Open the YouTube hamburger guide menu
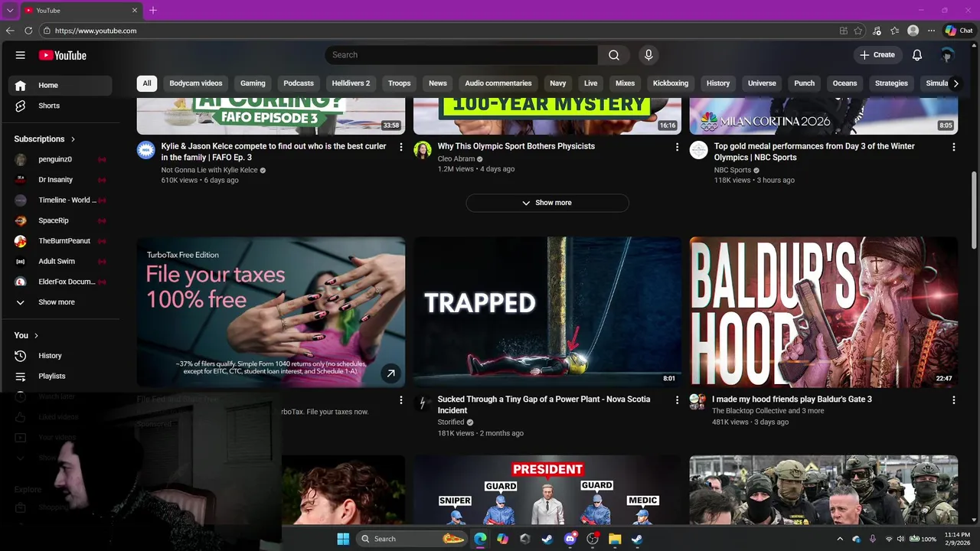The image size is (980, 551). point(21,55)
